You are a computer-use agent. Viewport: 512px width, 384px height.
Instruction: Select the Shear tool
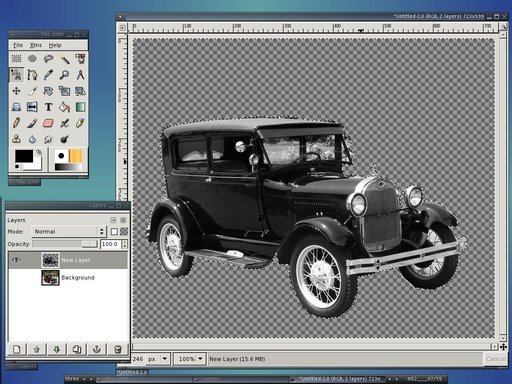pyautogui.click(x=80, y=91)
